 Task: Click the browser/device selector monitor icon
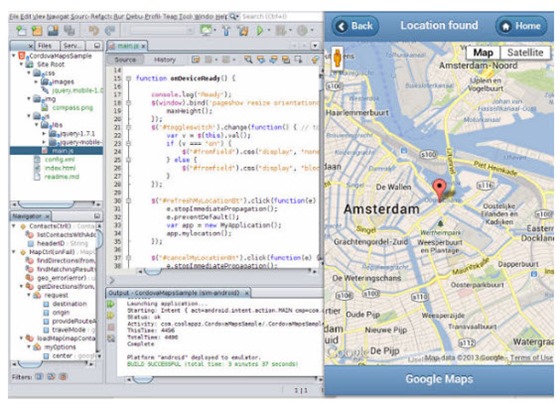(206, 30)
